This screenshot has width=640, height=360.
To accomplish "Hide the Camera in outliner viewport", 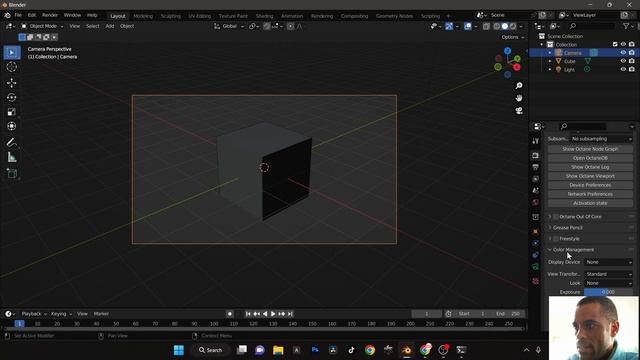I will [623, 53].
